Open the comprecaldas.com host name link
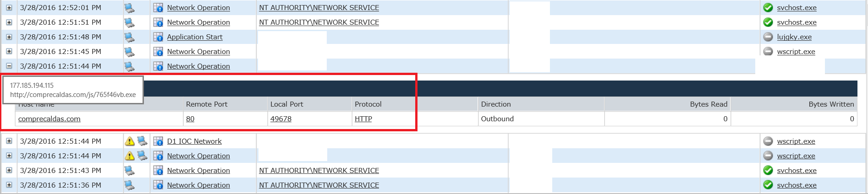Screen dimensions: 868x194 (49, 119)
